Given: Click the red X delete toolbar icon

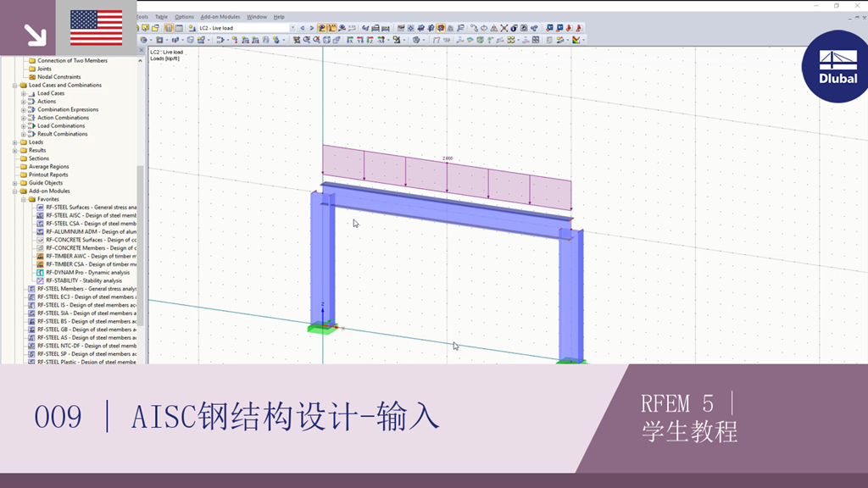Looking at the screenshot, I should click(x=504, y=28).
